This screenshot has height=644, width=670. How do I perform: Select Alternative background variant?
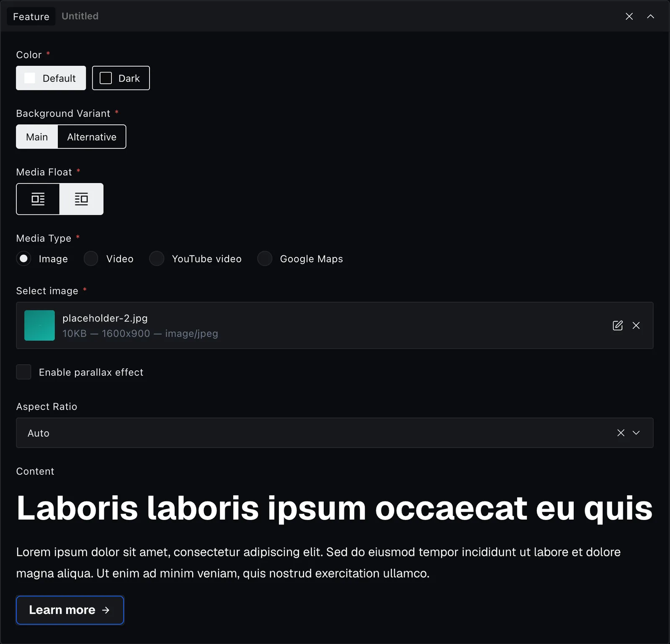coord(92,137)
